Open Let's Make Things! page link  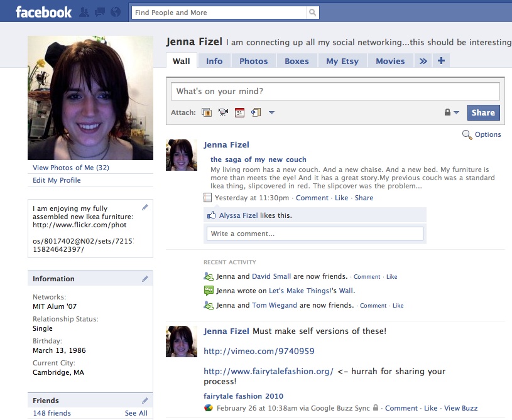coord(300,291)
